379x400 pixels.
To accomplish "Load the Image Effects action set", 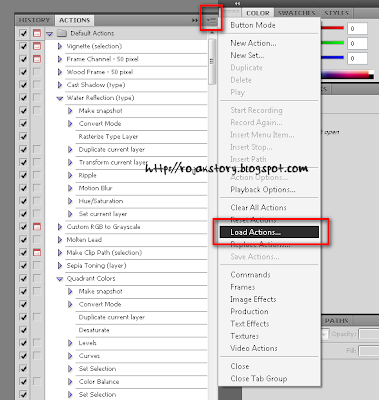I will click(x=269, y=299).
